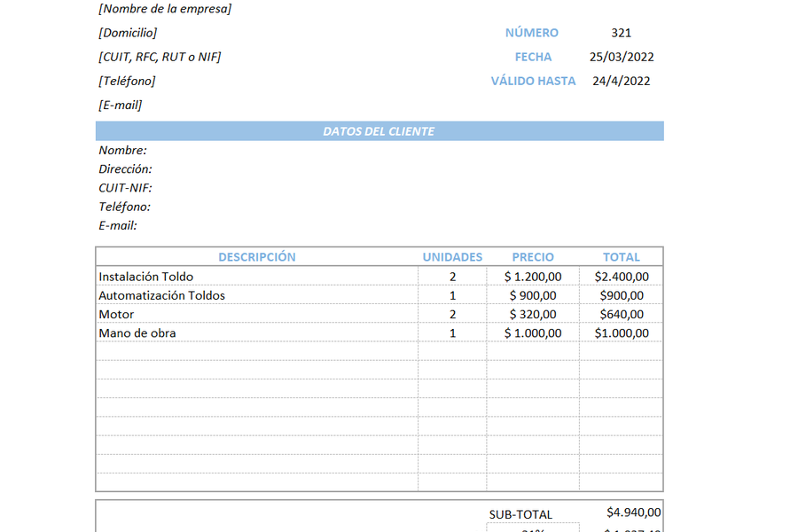The height and width of the screenshot is (532, 798).
Task: Click the [Teléfono] company placeholder
Action: tap(127, 81)
